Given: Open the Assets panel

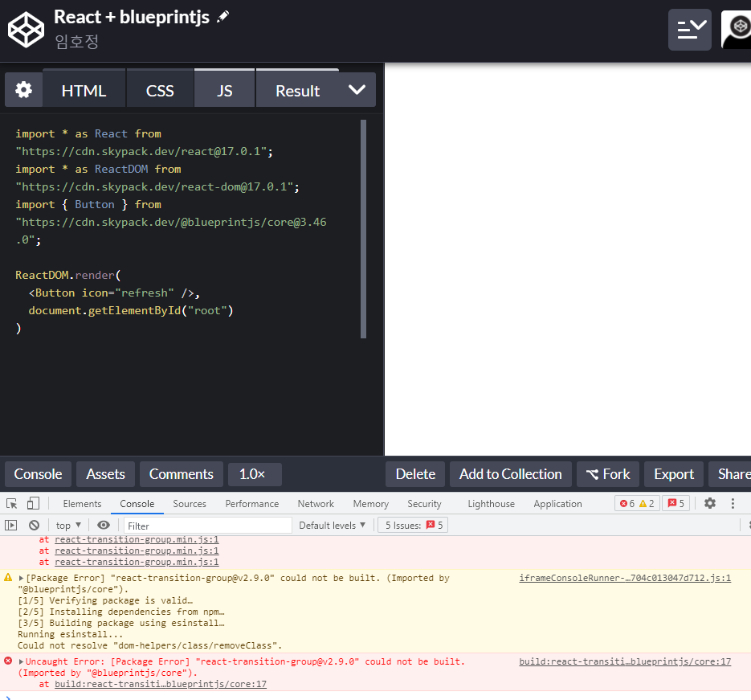Looking at the screenshot, I should 105,474.
